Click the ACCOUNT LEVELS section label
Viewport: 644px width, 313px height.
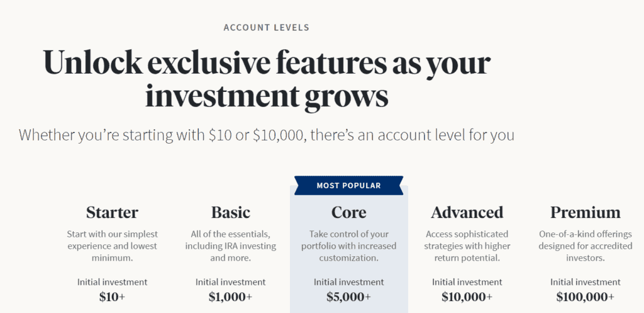(x=267, y=28)
